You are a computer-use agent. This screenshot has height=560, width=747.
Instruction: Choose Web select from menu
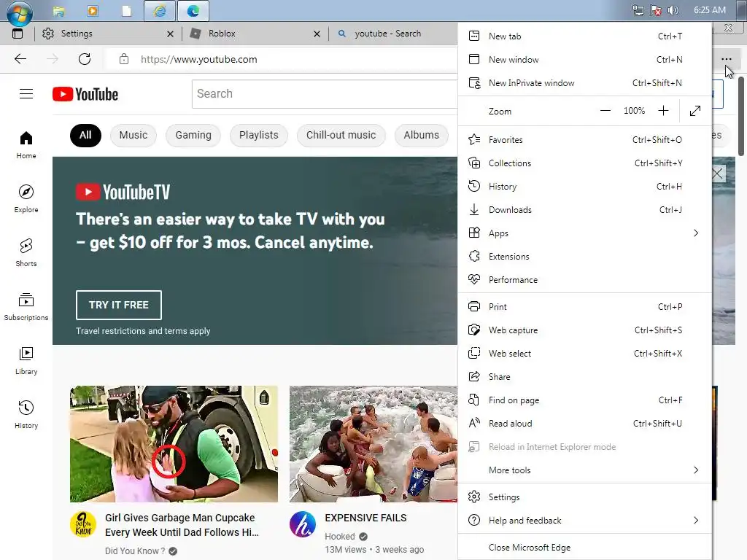(x=584, y=354)
